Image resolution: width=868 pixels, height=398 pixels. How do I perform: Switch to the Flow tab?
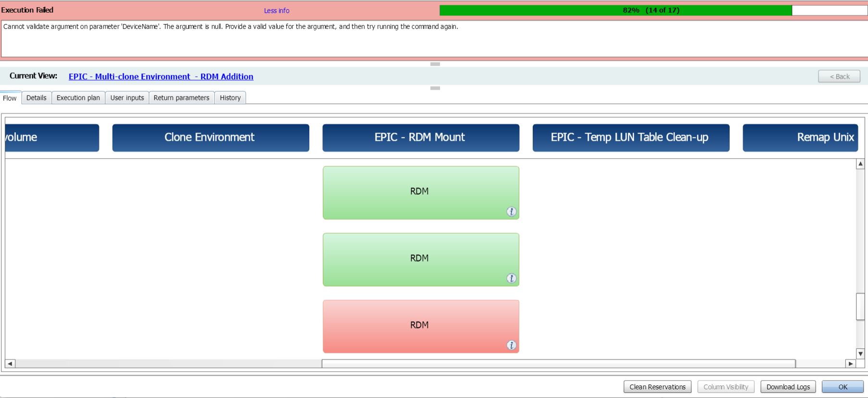10,98
